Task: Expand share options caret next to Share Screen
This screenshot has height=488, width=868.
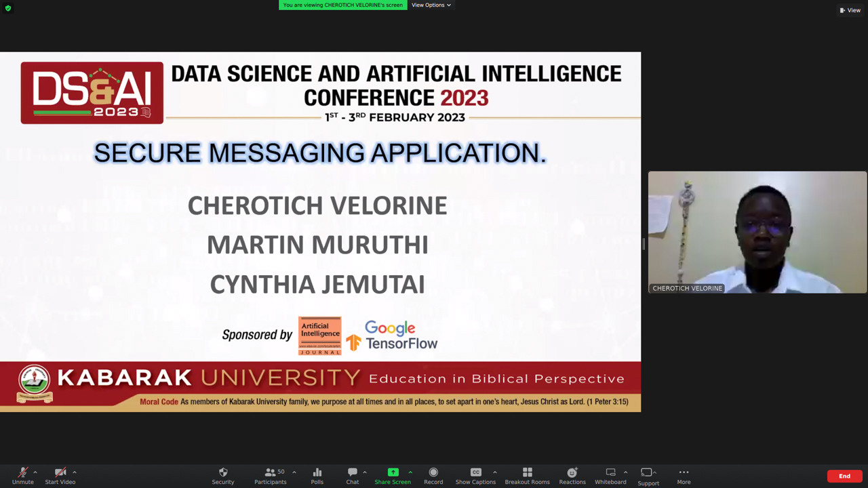Action: pyautogui.click(x=410, y=472)
